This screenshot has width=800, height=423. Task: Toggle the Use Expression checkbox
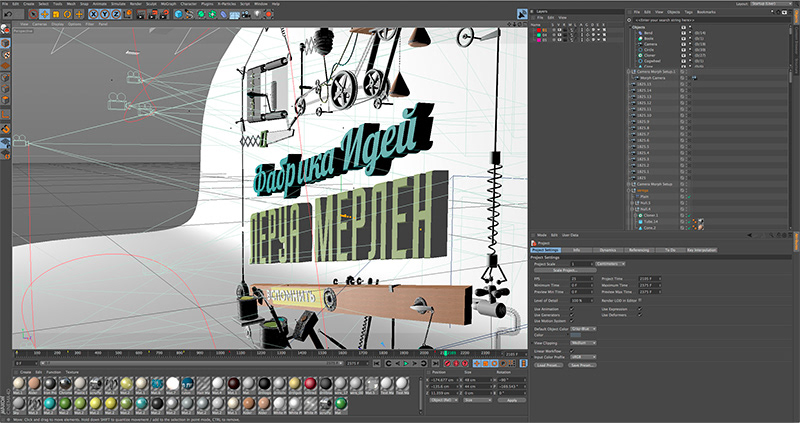(639, 309)
